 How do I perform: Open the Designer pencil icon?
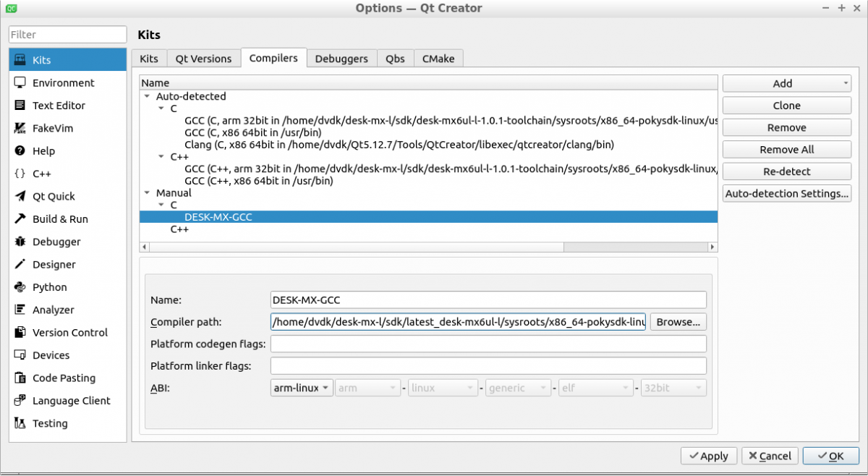[x=20, y=265]
